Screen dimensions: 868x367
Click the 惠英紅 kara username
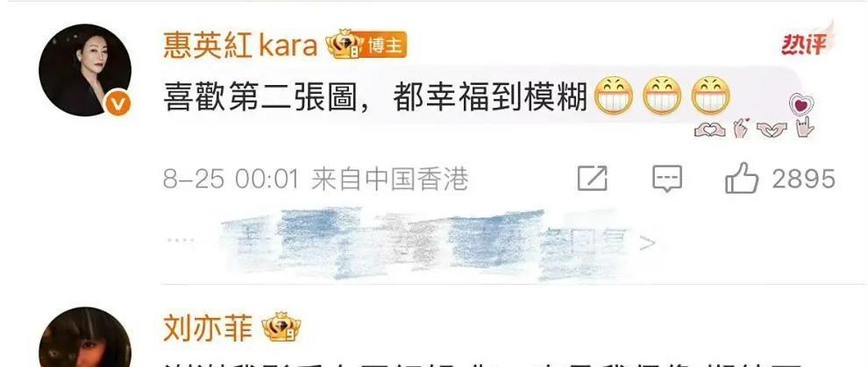click(x=240, y=46)
